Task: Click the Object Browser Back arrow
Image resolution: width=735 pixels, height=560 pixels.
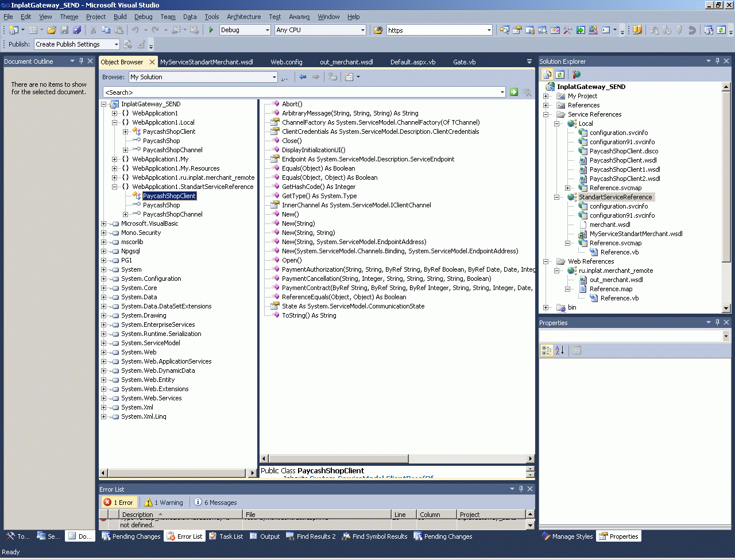Action: (x=303, y=77)
